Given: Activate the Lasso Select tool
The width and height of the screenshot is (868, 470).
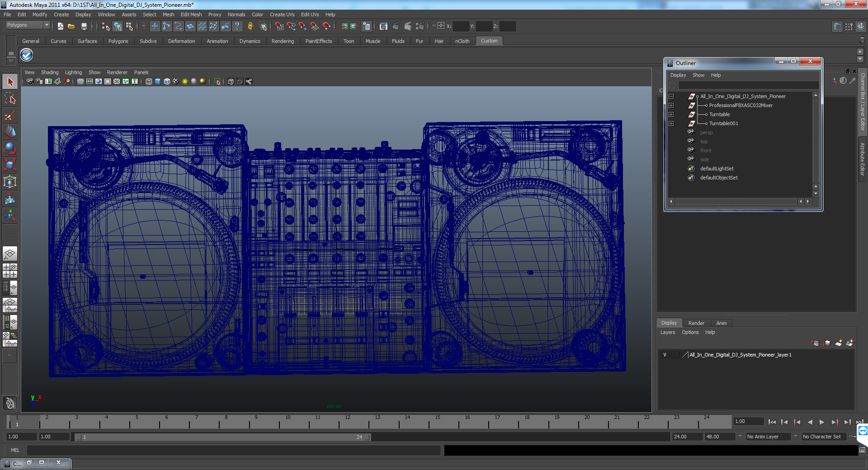Looking at the screenshot, I should pos(10,99).
